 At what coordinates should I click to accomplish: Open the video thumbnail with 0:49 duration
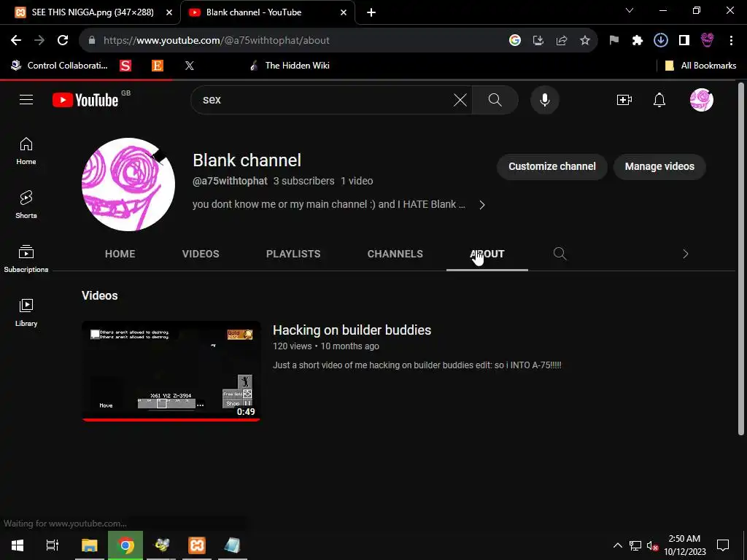(171, 371)
